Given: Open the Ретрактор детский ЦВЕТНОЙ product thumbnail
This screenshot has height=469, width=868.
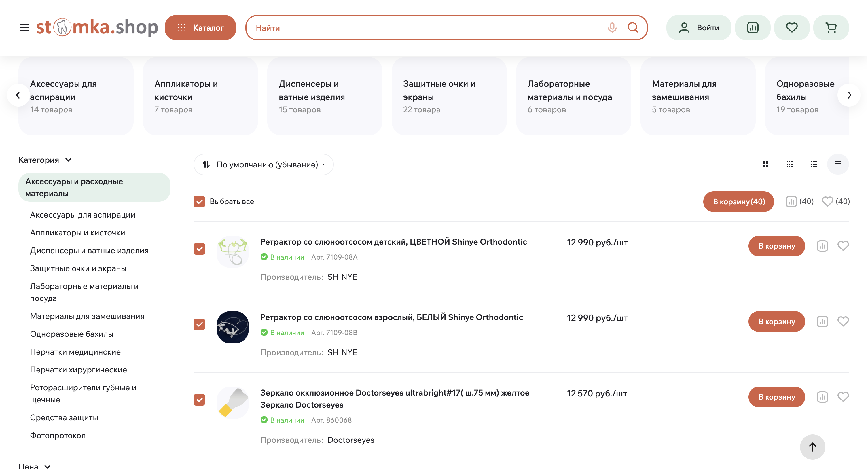Looking at the screenshot, I should (x=232, y=251).
